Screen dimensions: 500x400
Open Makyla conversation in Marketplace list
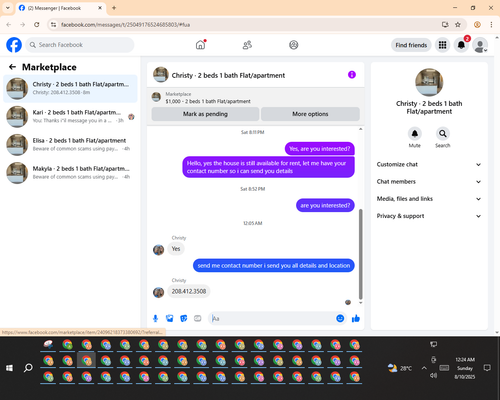(70, 173)
